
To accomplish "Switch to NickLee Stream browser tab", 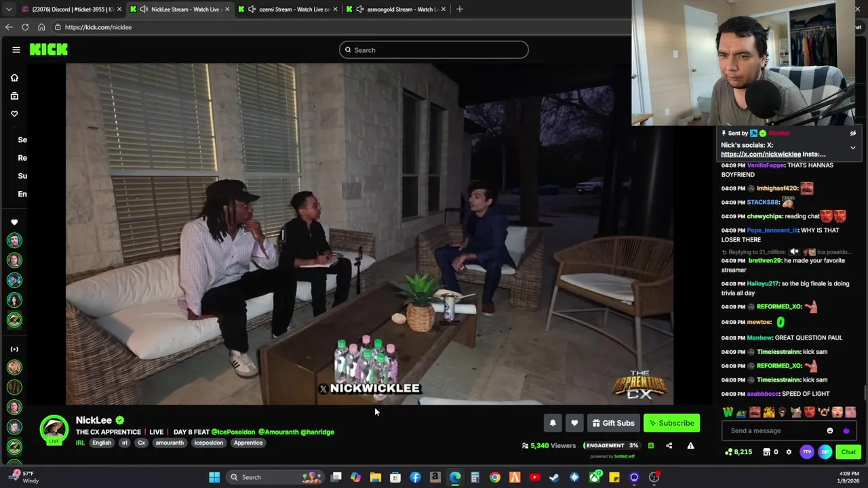I will [x=181, y=9].
